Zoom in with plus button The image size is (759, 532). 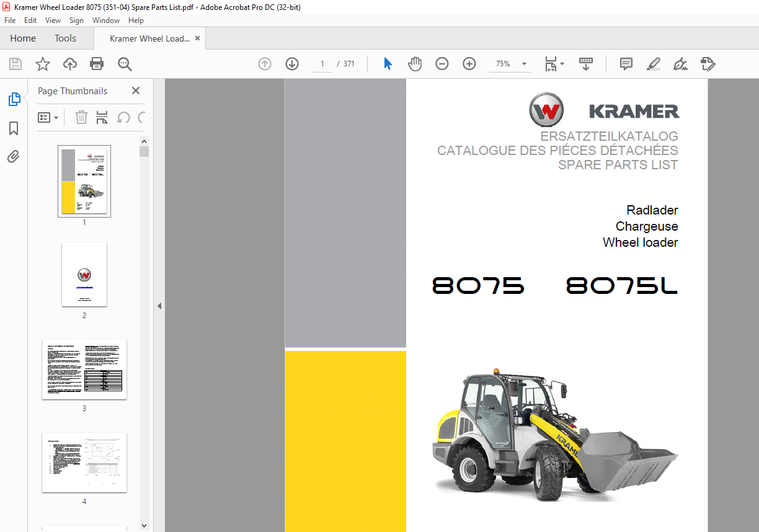point(469,64)
